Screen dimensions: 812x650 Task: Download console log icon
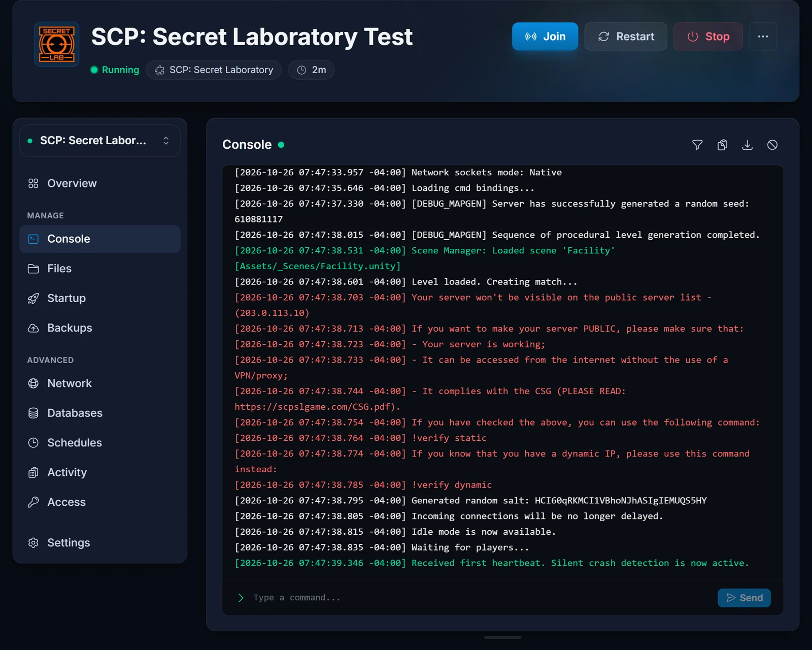[x=747, y=145]
